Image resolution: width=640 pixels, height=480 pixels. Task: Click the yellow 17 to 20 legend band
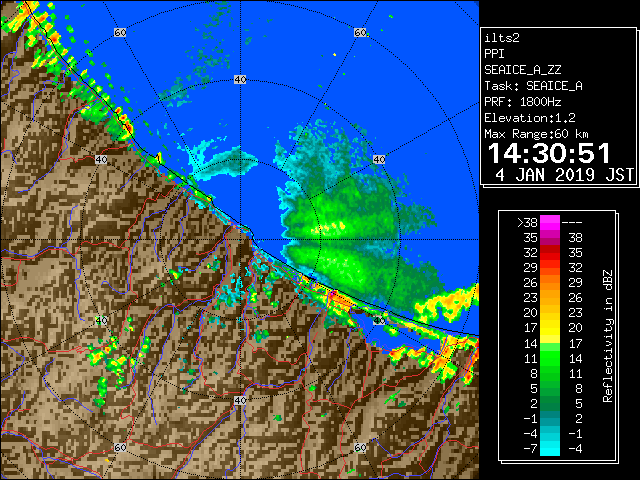click(550, 328)
